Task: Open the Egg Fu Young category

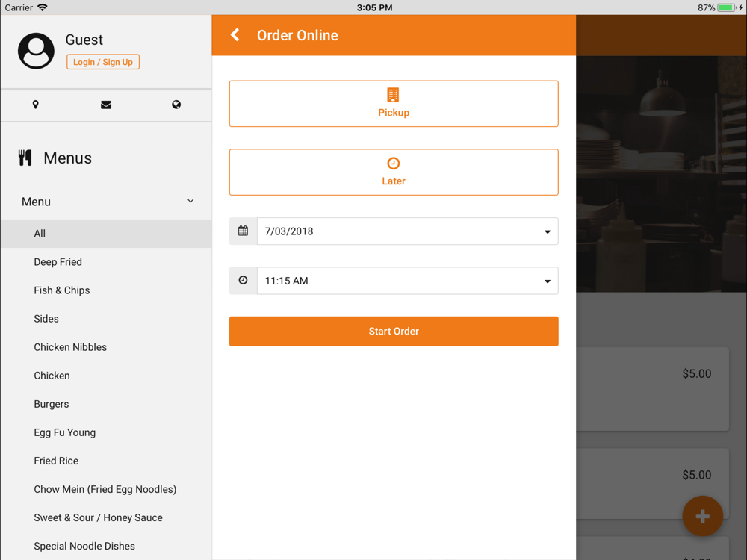Action: point(106,432)
